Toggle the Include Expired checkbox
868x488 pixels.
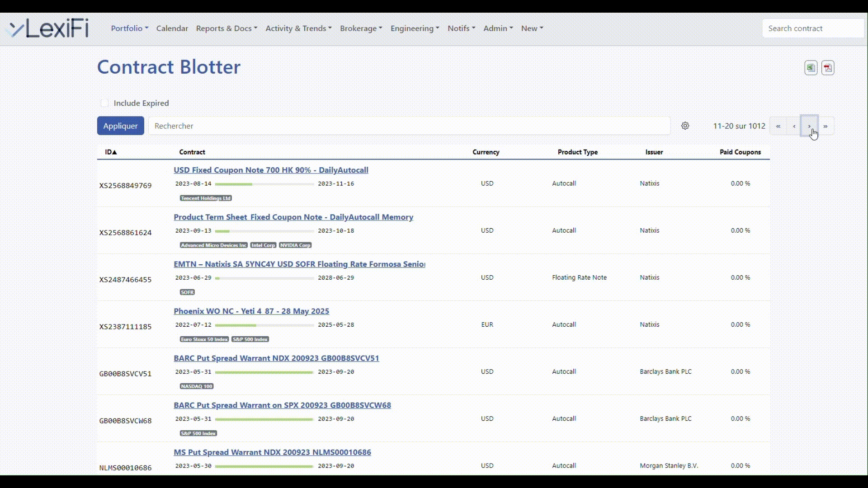104,103
